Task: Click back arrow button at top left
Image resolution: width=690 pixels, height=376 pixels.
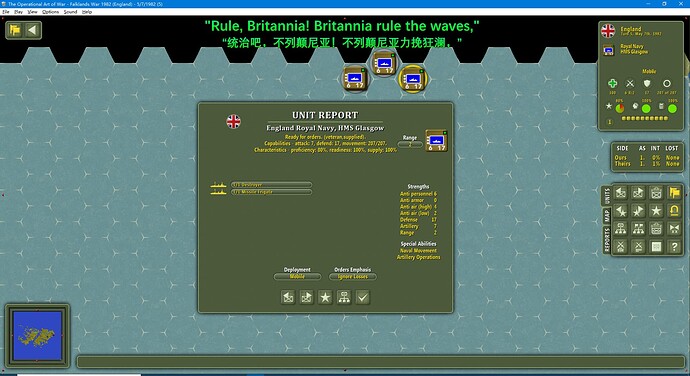Action: (x=33, y=30)
